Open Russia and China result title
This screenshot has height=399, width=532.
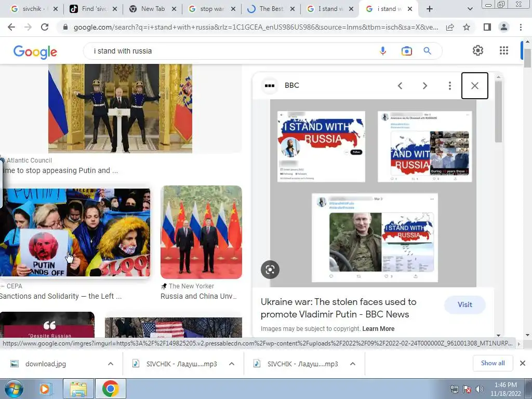[198, 296]
